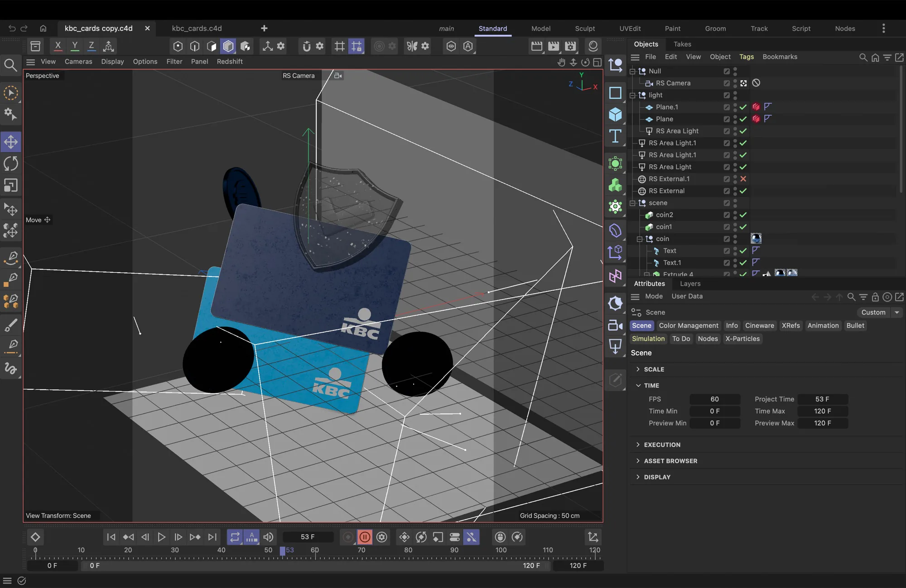The height and width of the screenshot is (588, 906).
Task: Open Color Management attributes tab
Action: [x=689, y=325]
